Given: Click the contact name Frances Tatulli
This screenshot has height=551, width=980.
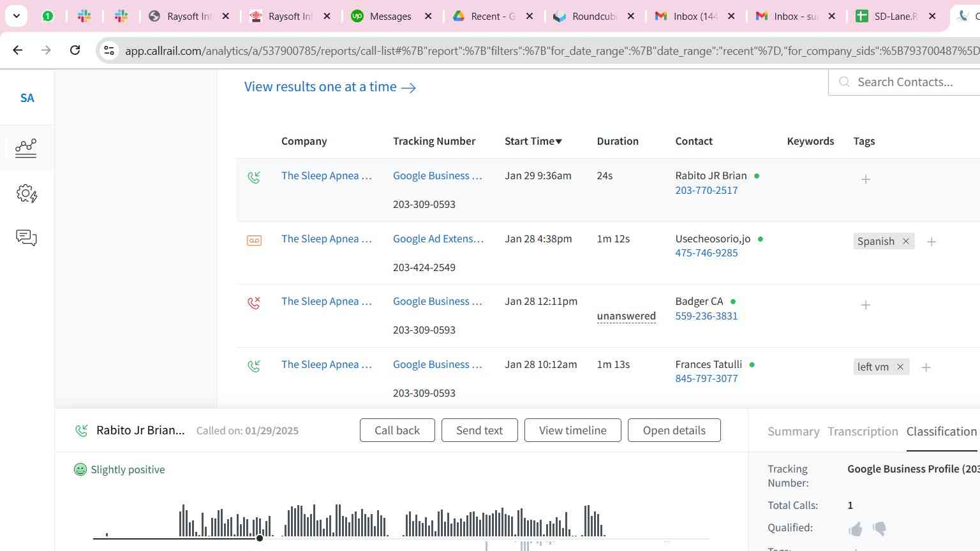Looking at the screenshot, I should 708,364.
